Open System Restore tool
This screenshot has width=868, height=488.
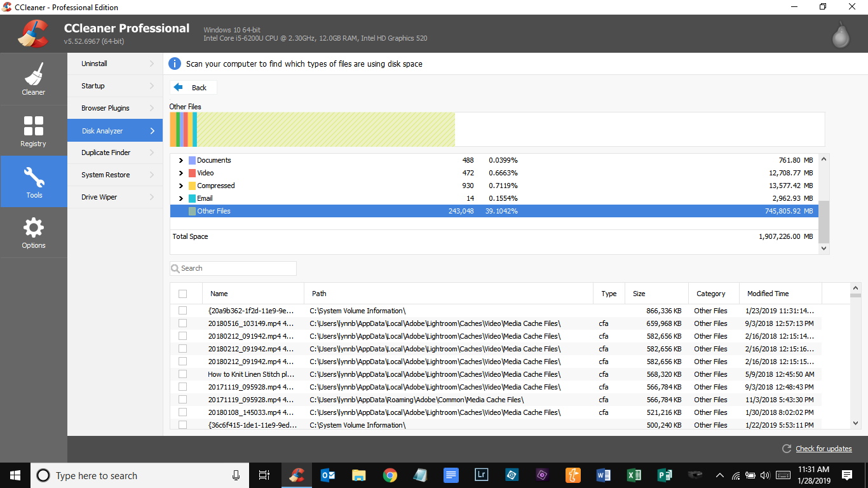[x=115, y=175]
